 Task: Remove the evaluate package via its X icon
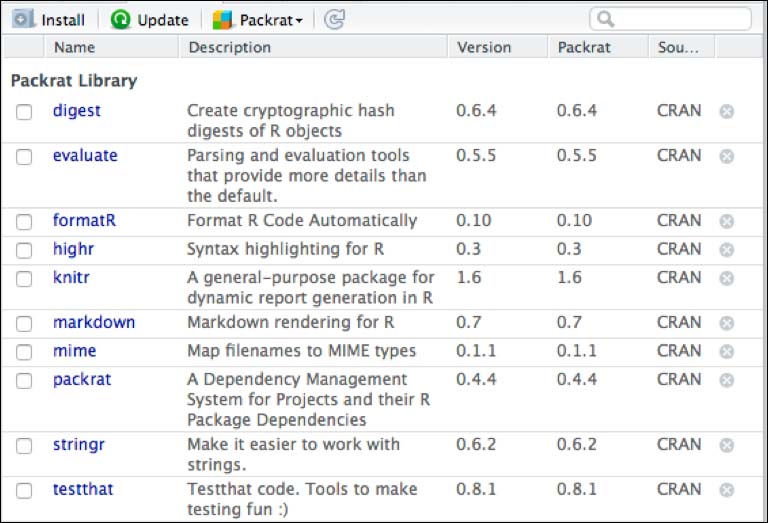tap(727, 156)
